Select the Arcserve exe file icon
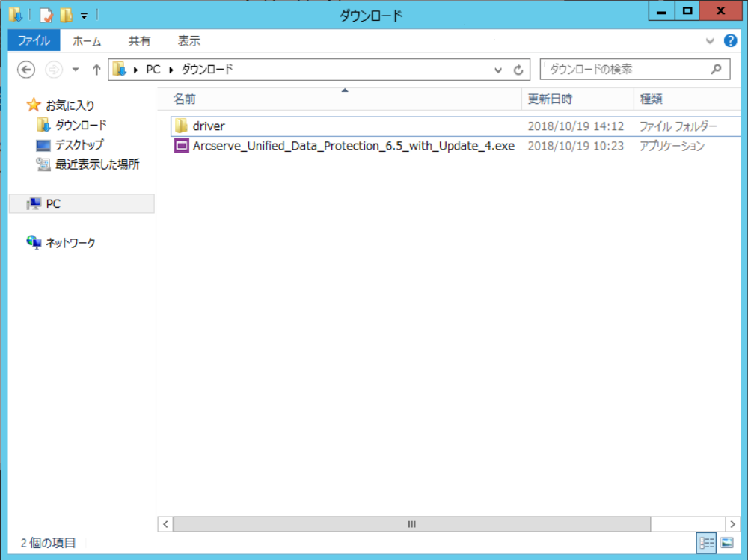Screen dimensions: 748x560 [x=181, y=146]
